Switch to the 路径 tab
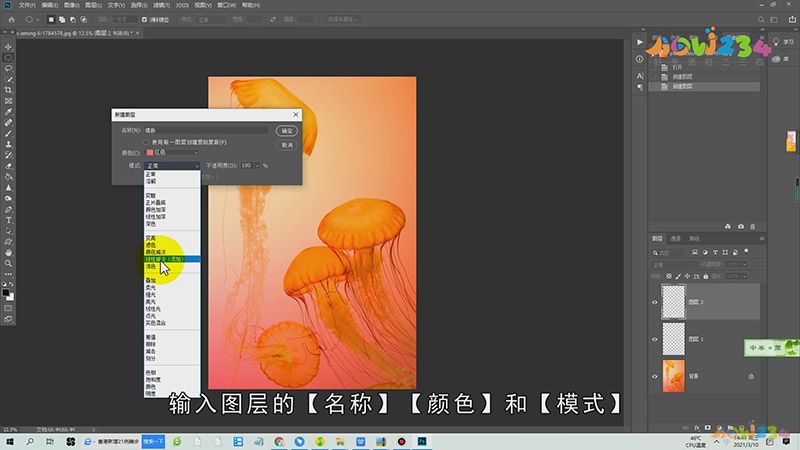Viewport: 800px width, 450px height. pos(694,238)
